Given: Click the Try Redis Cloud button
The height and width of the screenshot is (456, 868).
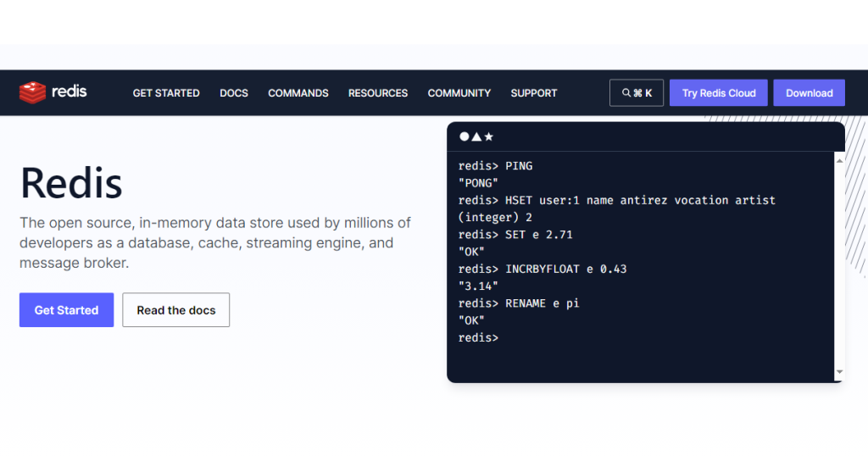Looking at the screenshot, I should coord(718,93).
